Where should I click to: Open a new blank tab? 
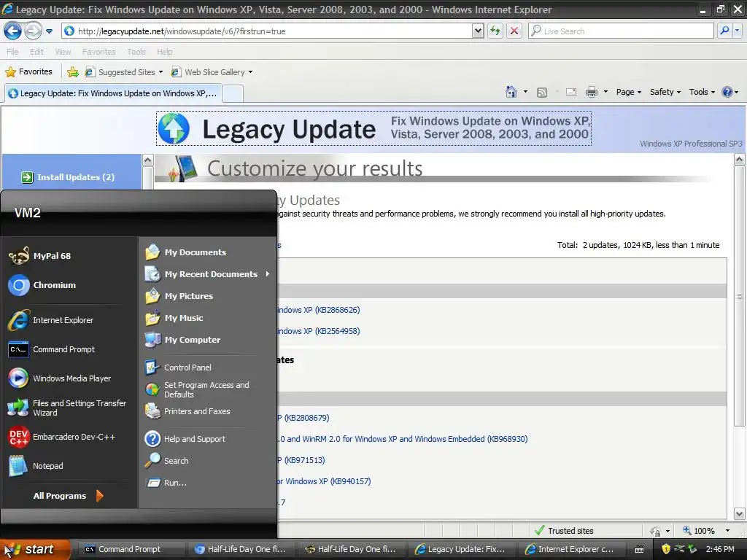click(x=233, y=93)
